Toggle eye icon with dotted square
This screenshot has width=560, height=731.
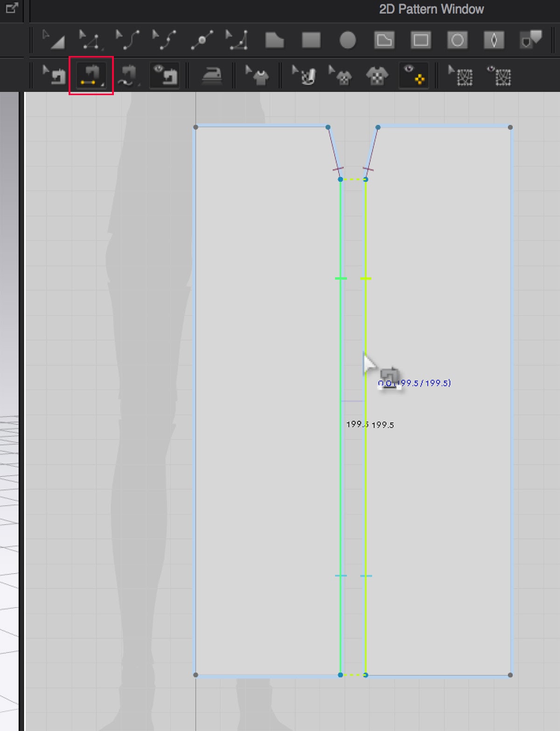click(499, 76)
